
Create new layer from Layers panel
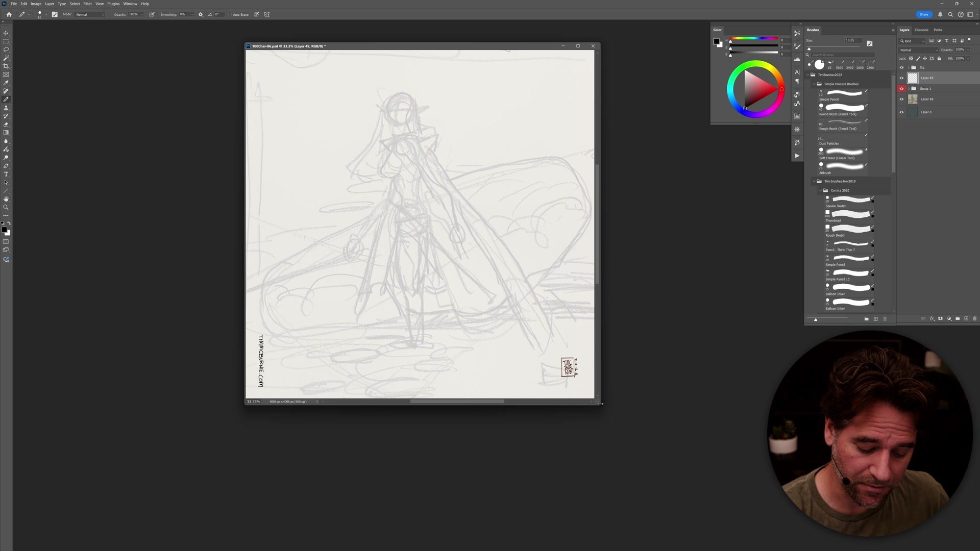966,319
